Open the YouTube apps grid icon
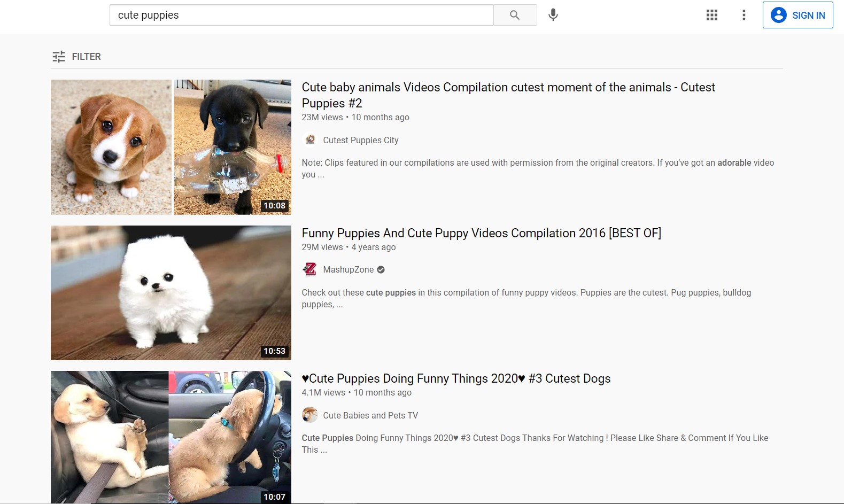Viewport: 844px width, 504px height. (x=711, y=15)
